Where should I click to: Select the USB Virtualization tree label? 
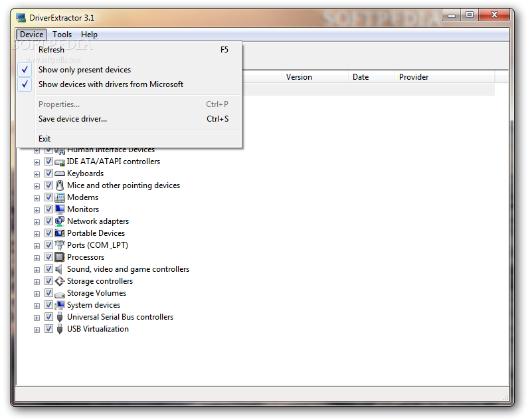[x=98, y=329]
